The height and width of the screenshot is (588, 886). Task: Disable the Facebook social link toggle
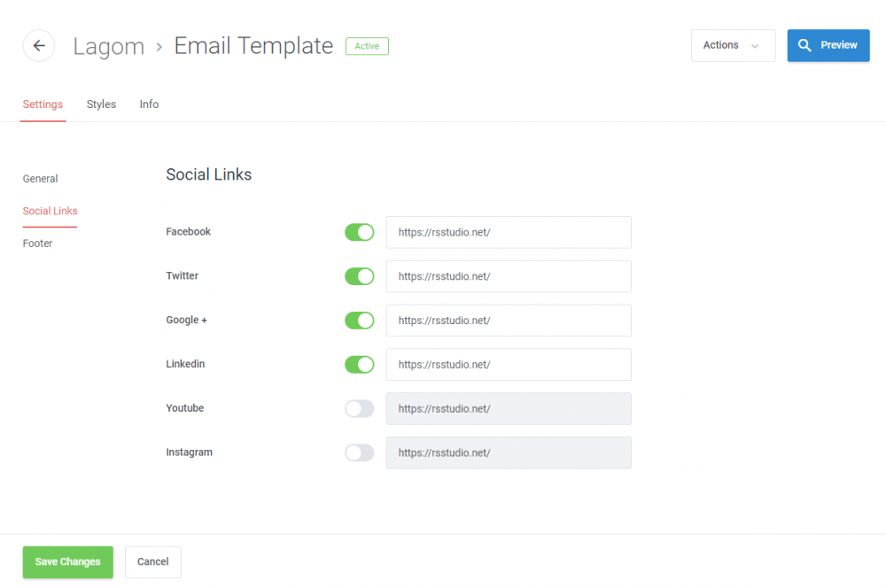click(x=359, y=232)
